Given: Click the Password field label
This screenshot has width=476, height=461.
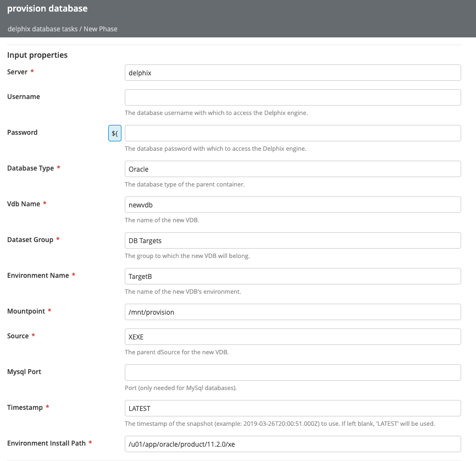Looking at the screenshot, I should (22, 133).
